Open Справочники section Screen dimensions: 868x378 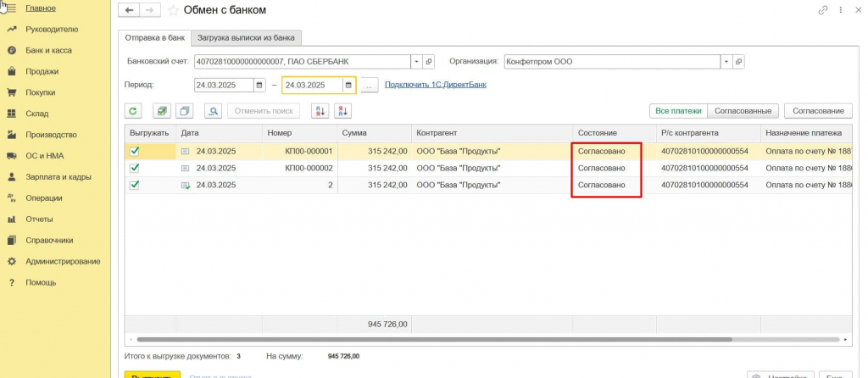[x=49, y=240]
